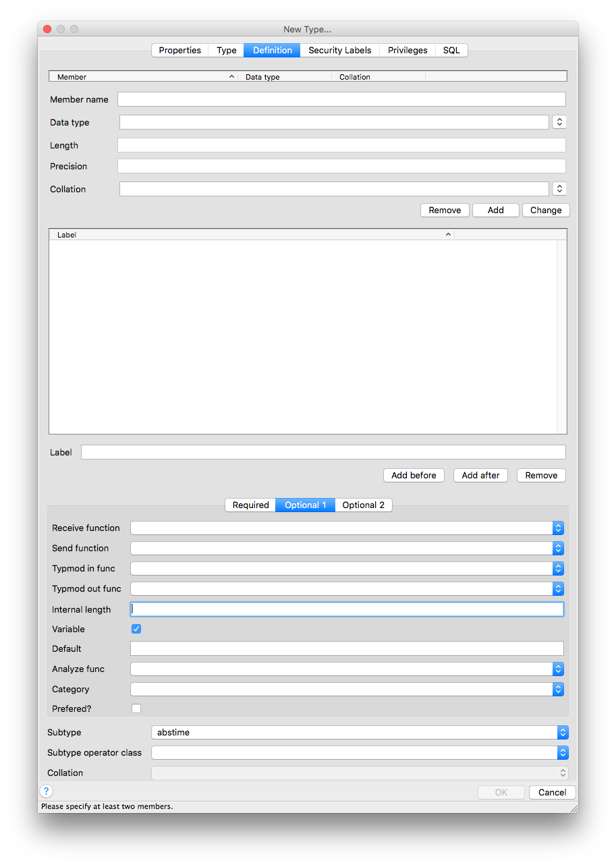Screen dimensions: 616x867
Task: Open the Security Labels tab
Action: (x=339, y=51)
